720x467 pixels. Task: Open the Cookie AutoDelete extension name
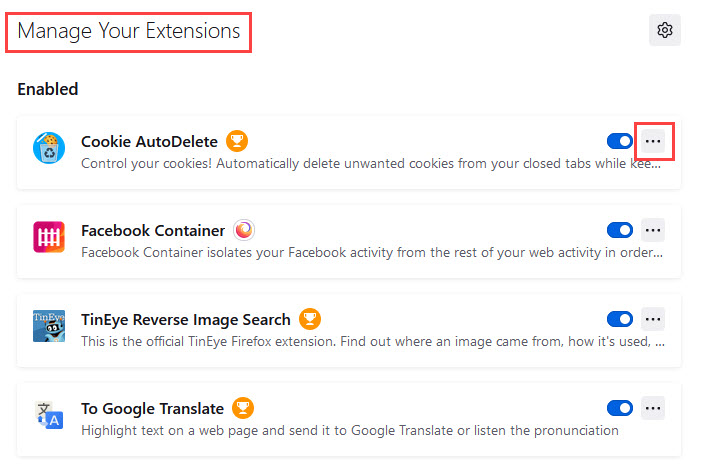point(149,141)
